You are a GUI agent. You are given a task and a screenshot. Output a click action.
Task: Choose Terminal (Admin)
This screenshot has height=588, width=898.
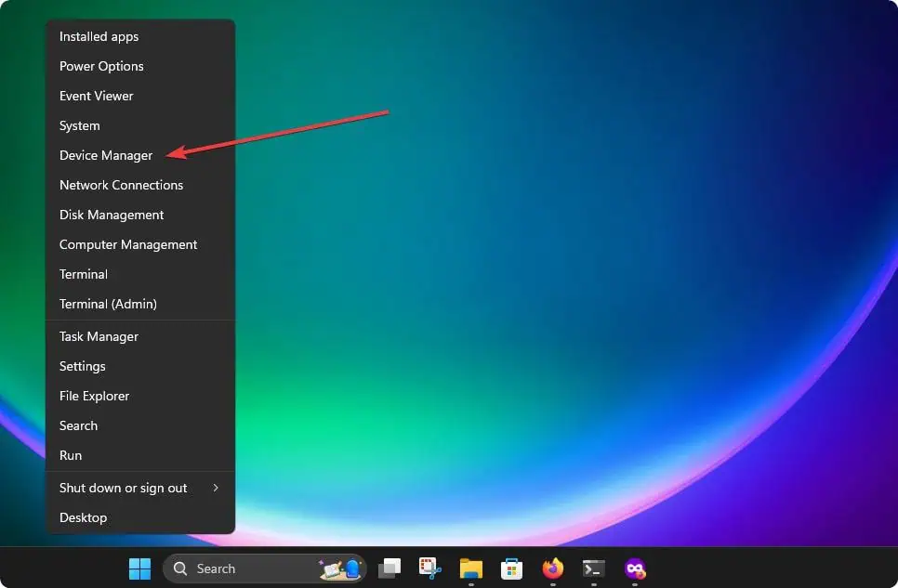tap(140, 305)
